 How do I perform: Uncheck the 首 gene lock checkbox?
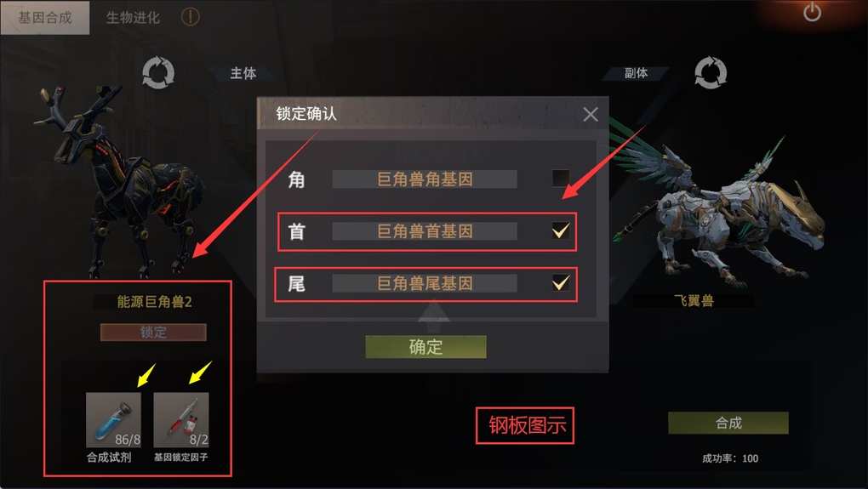coord(561,230)
